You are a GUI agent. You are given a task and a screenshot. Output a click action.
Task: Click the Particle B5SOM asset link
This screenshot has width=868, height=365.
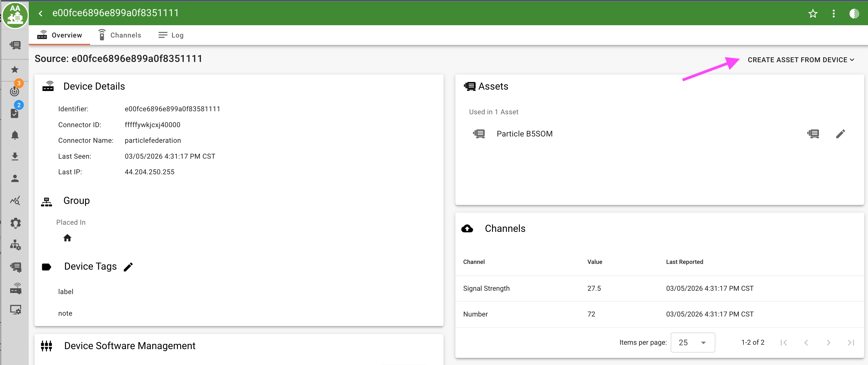(524, 134)
